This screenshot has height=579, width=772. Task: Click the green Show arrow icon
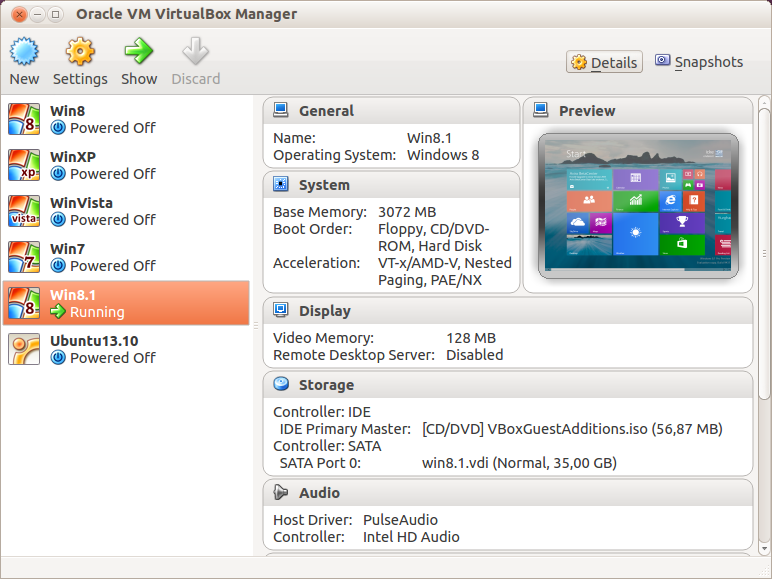(x=139, y=52)
